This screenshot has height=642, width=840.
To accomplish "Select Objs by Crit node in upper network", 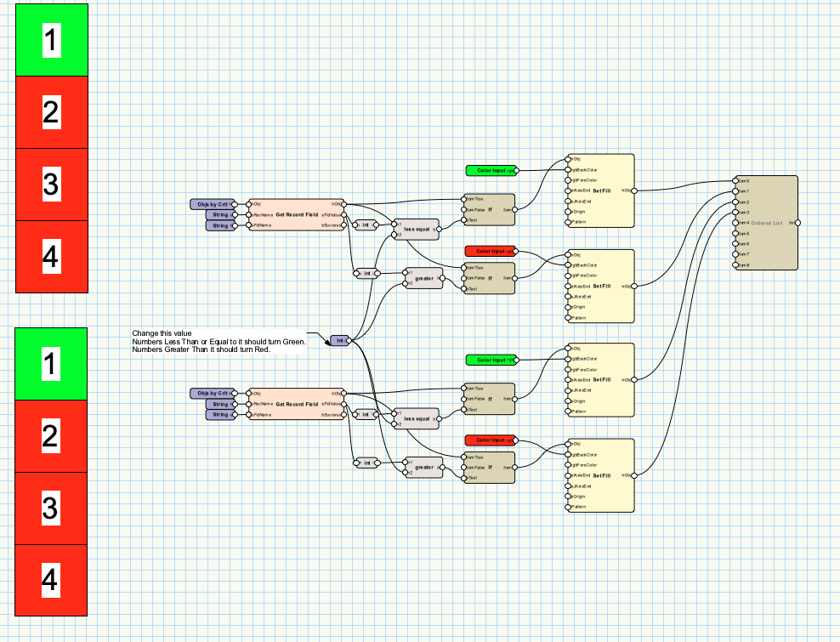I will point(213,204).
